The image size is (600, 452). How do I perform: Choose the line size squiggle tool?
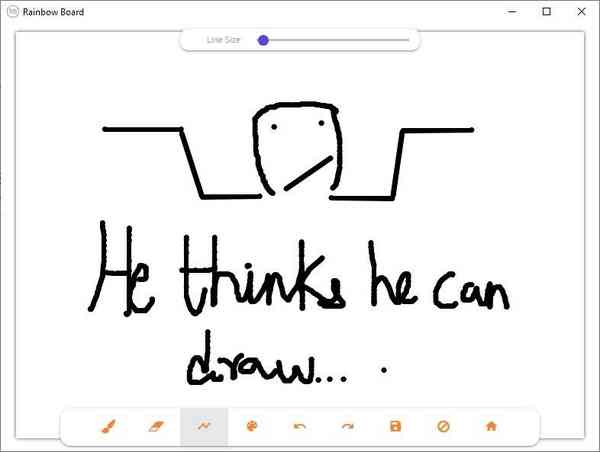[x=204, y=427]
